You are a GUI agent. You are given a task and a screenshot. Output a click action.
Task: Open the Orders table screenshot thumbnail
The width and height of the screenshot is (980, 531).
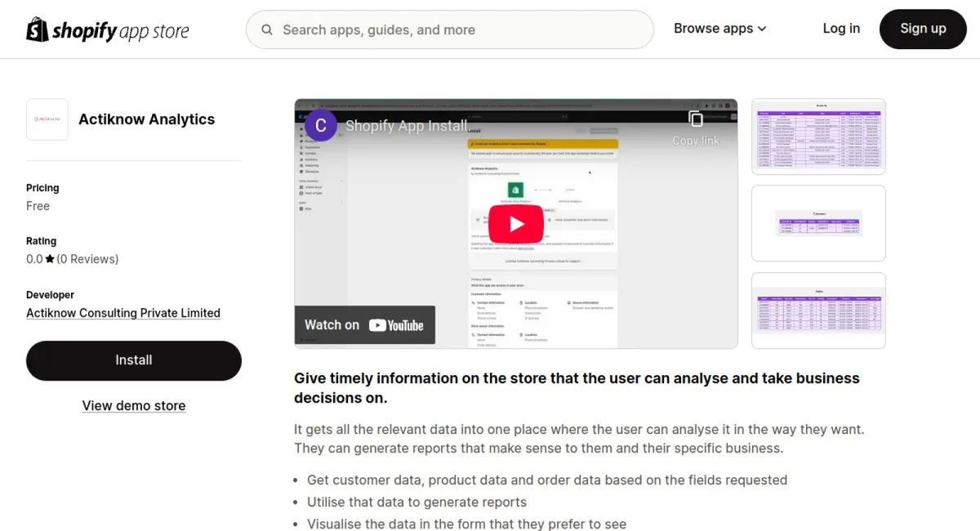(818, 310)
